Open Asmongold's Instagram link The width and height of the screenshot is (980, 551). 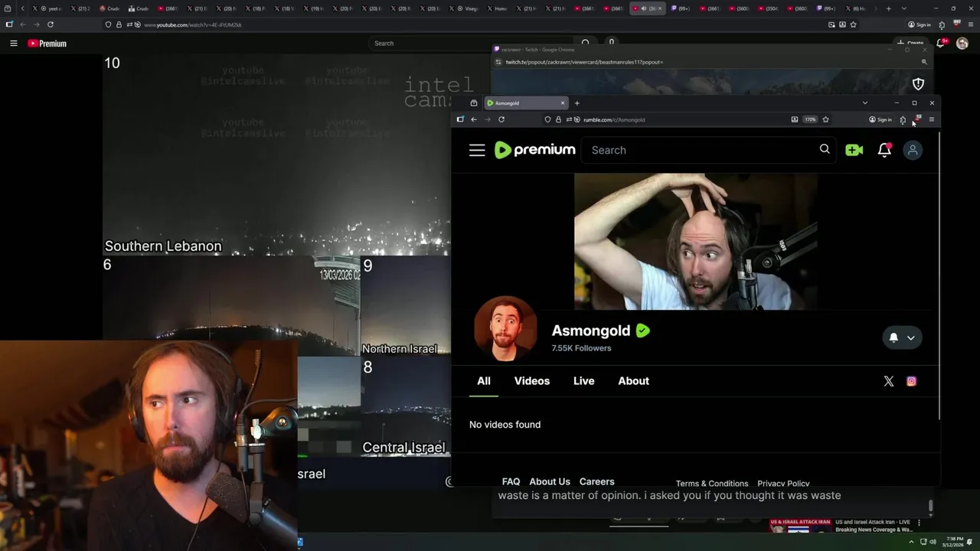pyautogui.click(x=911, y=381)
